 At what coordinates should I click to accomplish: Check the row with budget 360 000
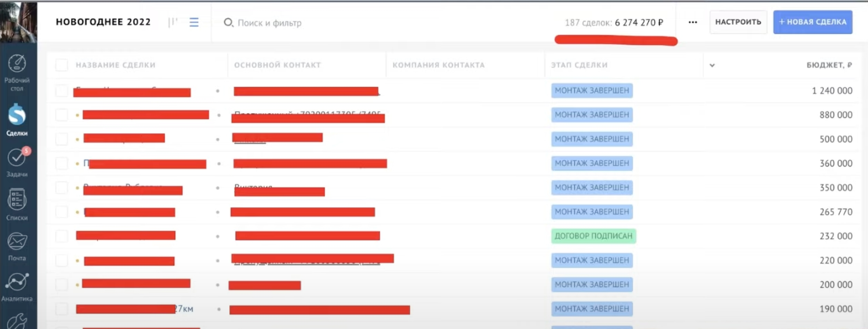click(62, 163)
